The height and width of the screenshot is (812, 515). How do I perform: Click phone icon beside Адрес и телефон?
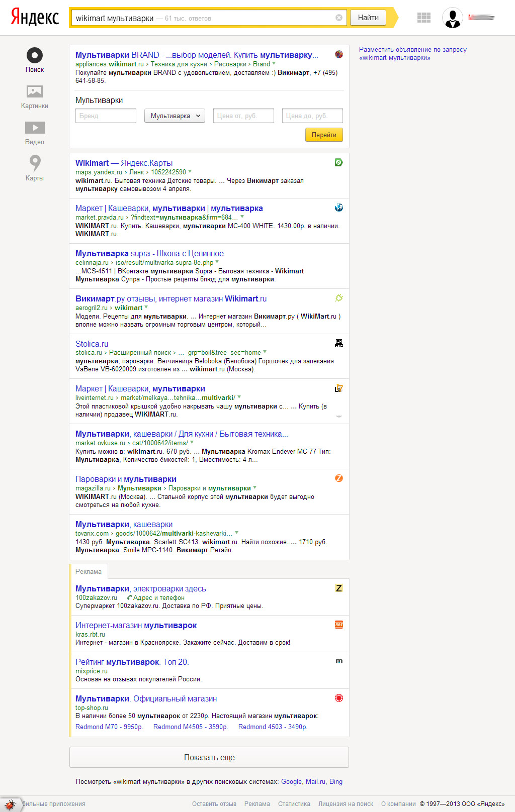(x=129, y=598)
